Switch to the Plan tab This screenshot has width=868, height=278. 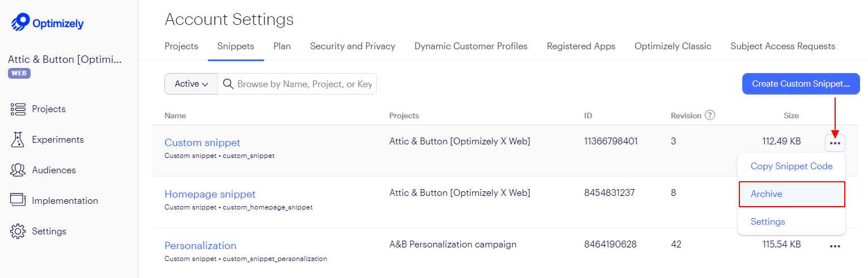pos(282,46)
